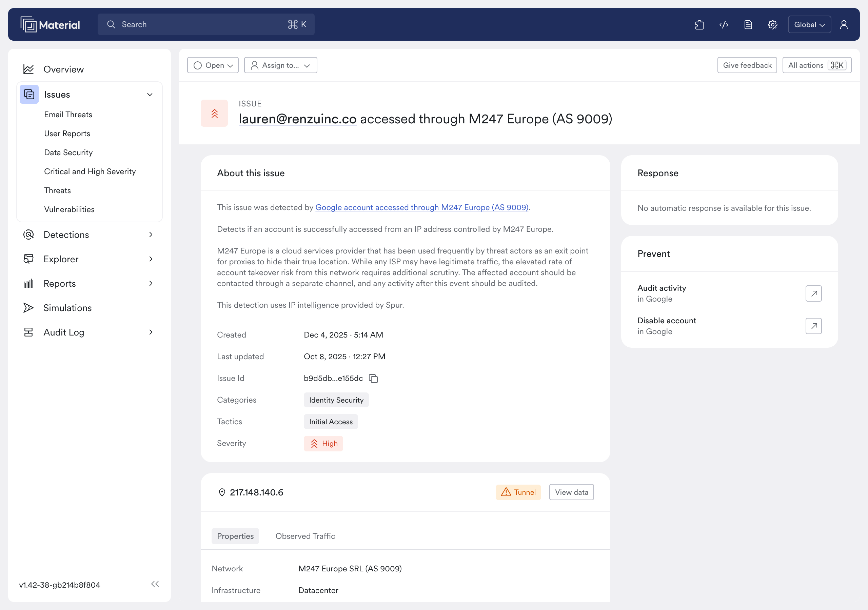Click the Give feedback button
The image size is (868, 610).
point(747,65)
